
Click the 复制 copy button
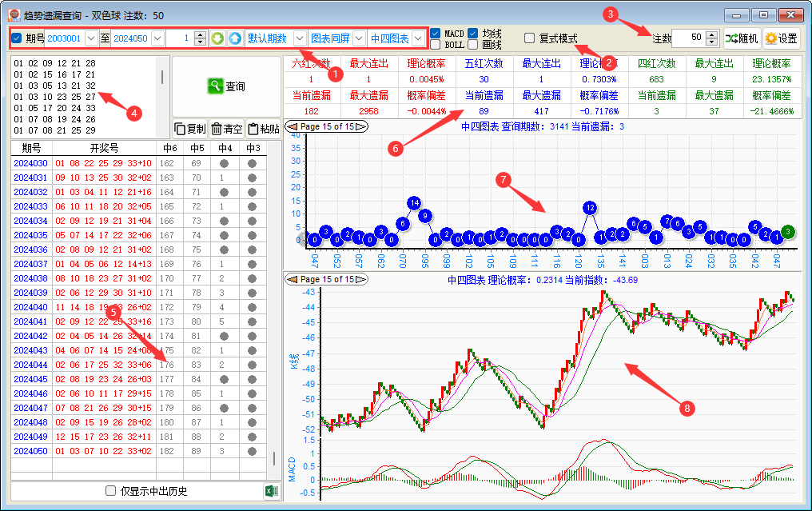click(190, 129)
